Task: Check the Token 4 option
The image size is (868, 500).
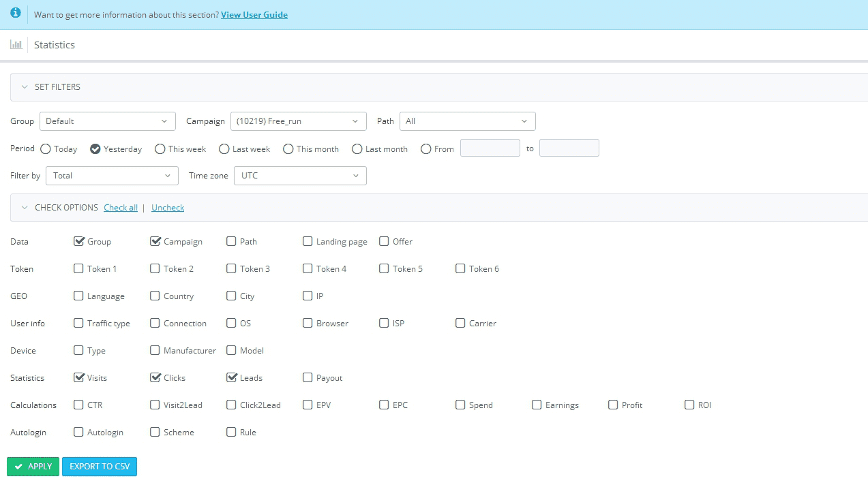Action: coord(308,268)
